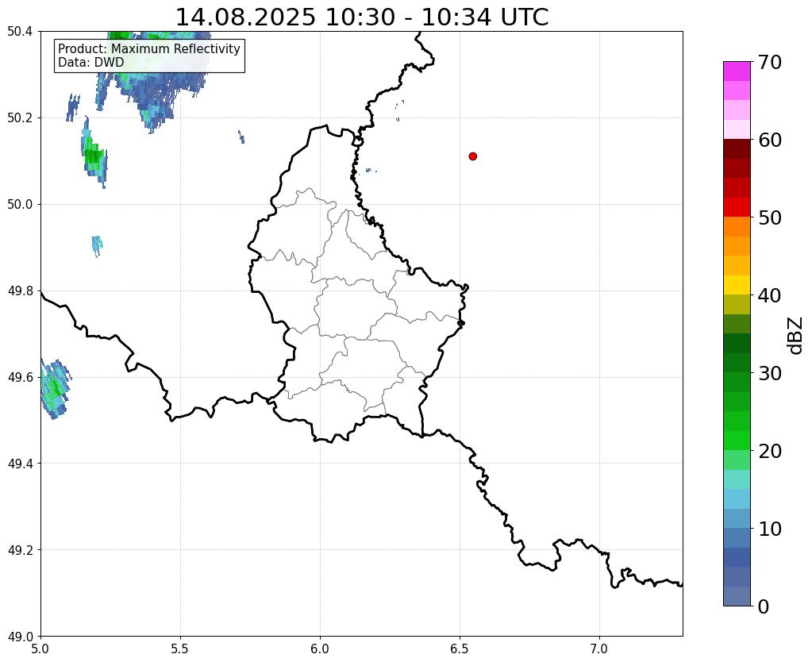Screen dimensions: 812x662
Task: Click the 50.4 latitude tick label
Action: click(x=20, y=32)
